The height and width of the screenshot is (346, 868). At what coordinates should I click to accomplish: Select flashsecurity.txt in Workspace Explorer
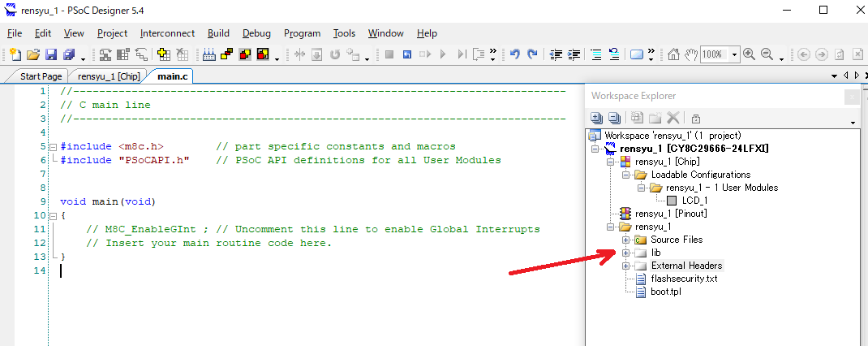coord(684,279)
